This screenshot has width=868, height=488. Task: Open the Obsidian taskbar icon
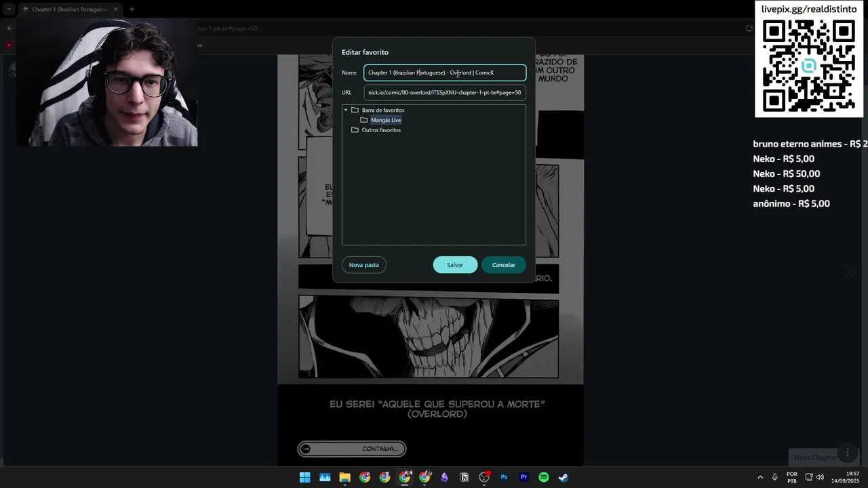pos(444,477)
